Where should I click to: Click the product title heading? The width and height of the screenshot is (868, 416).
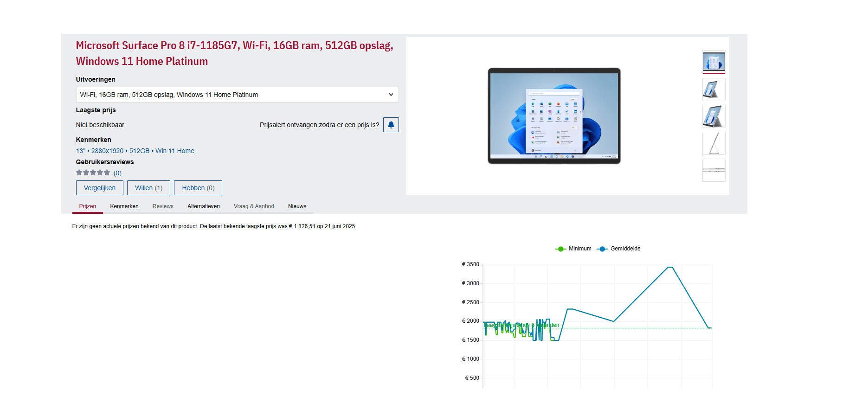pos(234,53)
